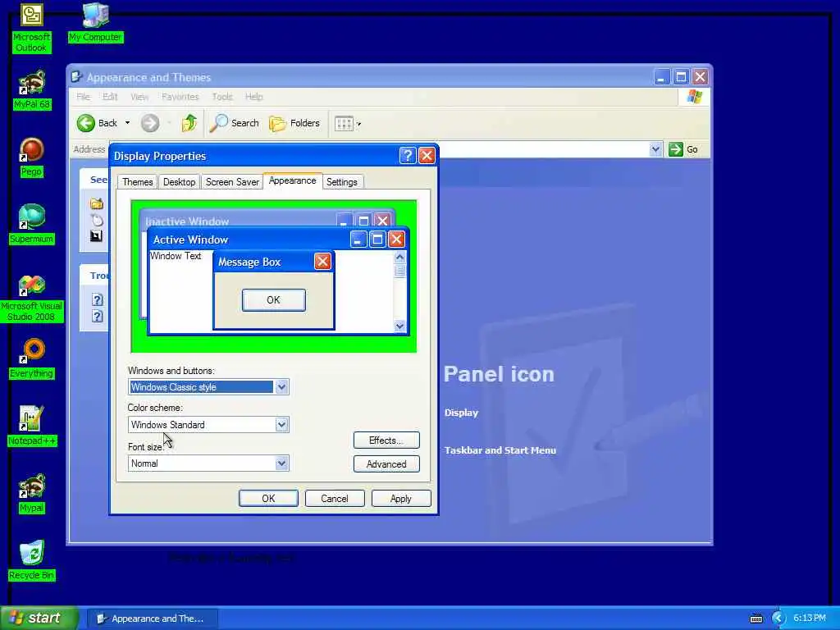Open the Display control panel link
Screen dimensions: 840x630
[x=461, y=413]
